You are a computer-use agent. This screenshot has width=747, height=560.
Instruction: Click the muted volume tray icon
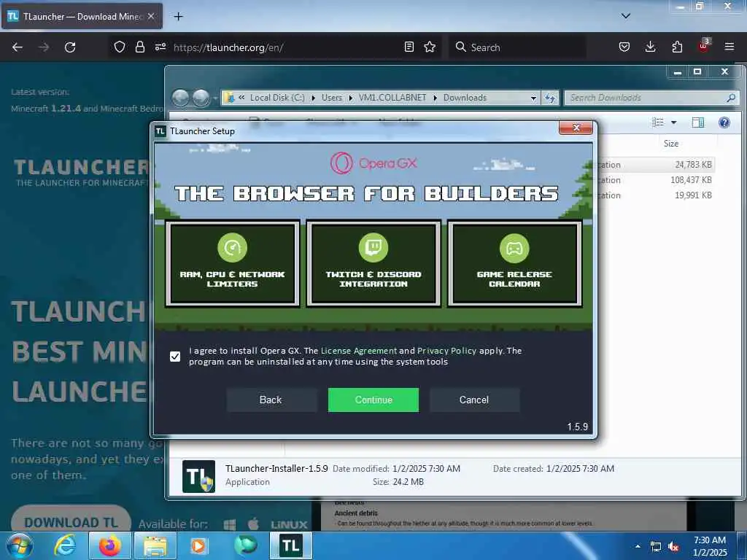click(x=673, y=547)
